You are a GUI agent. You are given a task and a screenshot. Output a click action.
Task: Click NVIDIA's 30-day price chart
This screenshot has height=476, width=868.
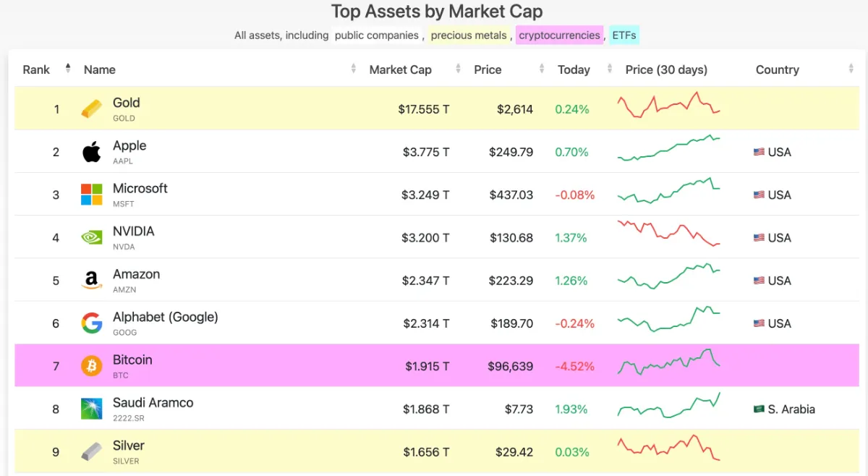click(668, 233)
